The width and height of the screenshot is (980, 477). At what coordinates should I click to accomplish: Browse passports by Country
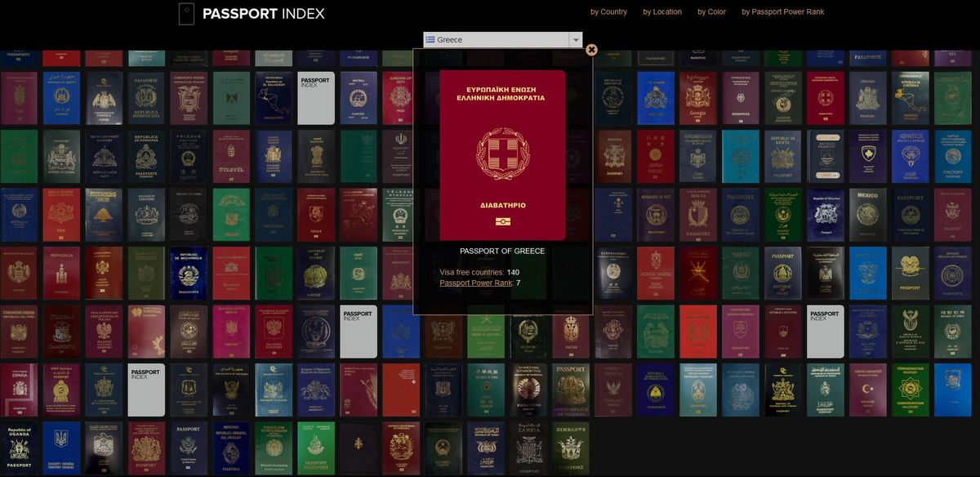coord(608,11)
